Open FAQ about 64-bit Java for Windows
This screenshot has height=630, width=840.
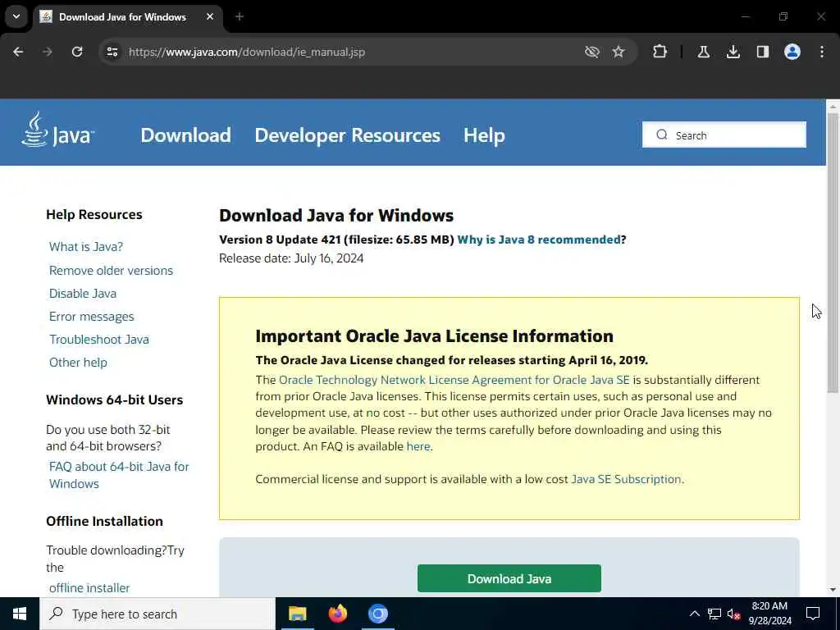coord(119,475)
